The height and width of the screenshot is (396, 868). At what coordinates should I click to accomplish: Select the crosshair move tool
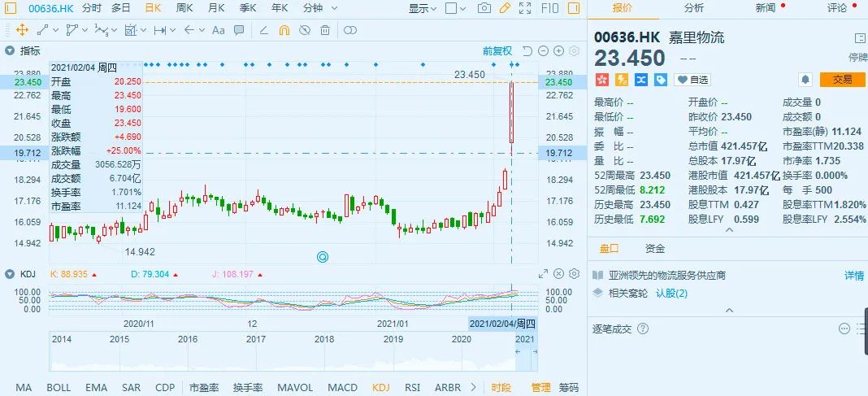pos(22,30)
